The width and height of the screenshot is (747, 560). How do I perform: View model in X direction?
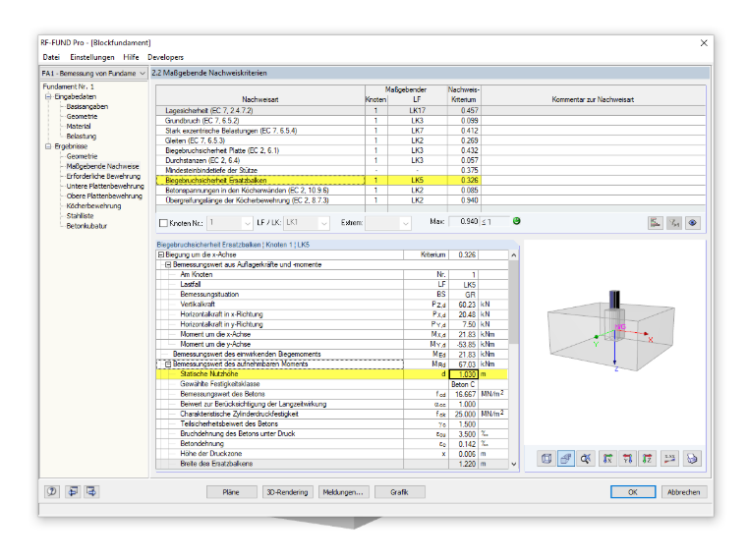pyautogui.click(x=607, y=459)
